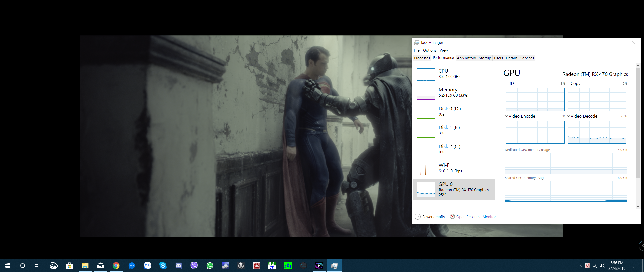The height and width of the screenshot is (272, 644).
Task: Click the Task Manager taskbar icon
Action: [335, 266]
